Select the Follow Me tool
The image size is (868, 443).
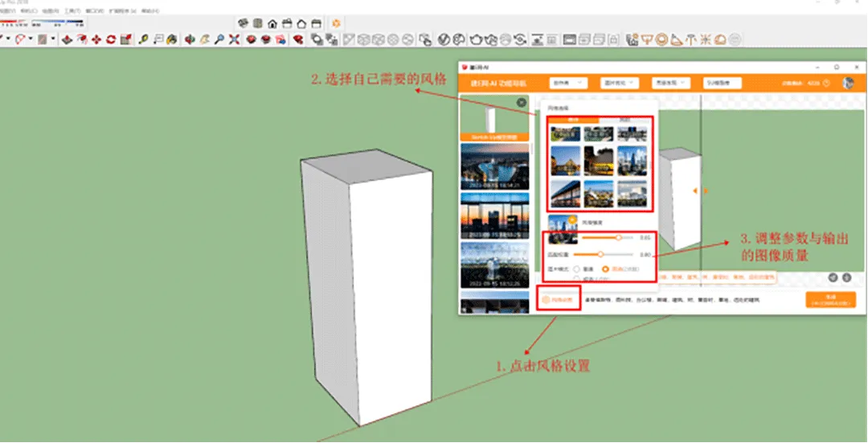point(83,39)
